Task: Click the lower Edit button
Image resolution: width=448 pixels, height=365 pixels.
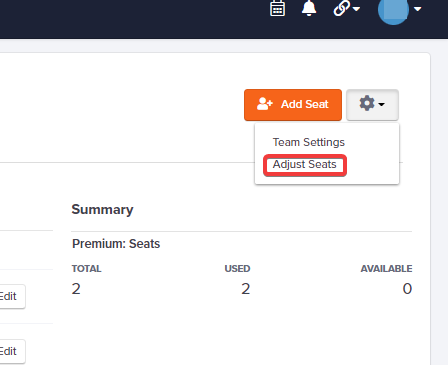Action: [10, 351]
